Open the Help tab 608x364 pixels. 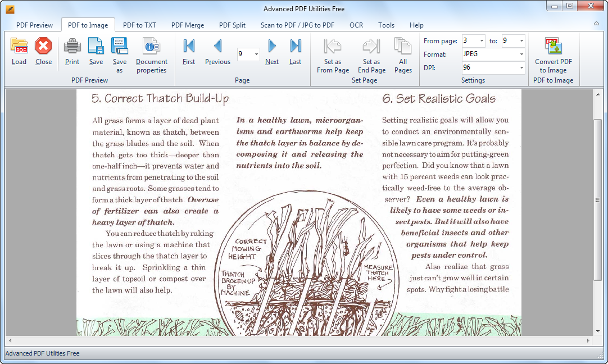[x=416, y=25]
